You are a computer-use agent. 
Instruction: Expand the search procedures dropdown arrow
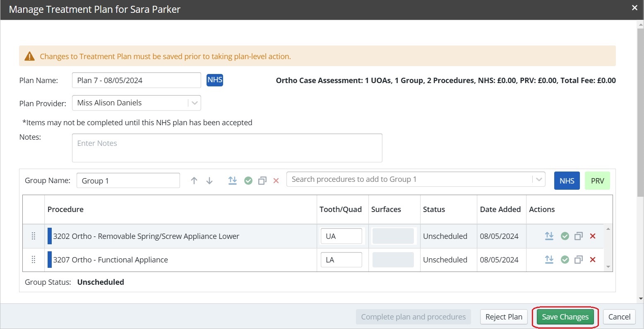tap(538, 179)
